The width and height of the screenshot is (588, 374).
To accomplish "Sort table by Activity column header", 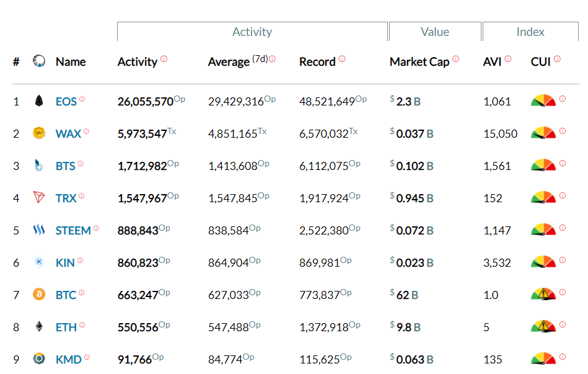I will 138,61.
